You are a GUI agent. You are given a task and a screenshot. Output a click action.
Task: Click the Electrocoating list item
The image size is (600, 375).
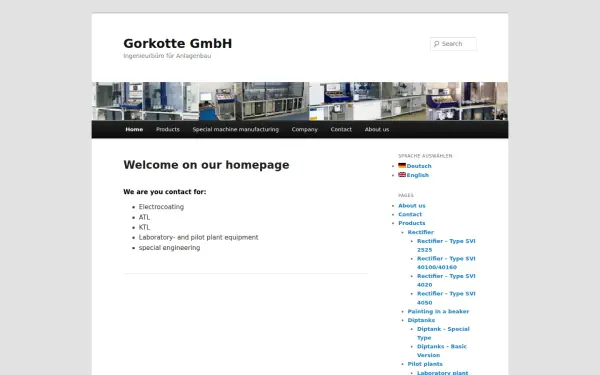pos(161,207)
